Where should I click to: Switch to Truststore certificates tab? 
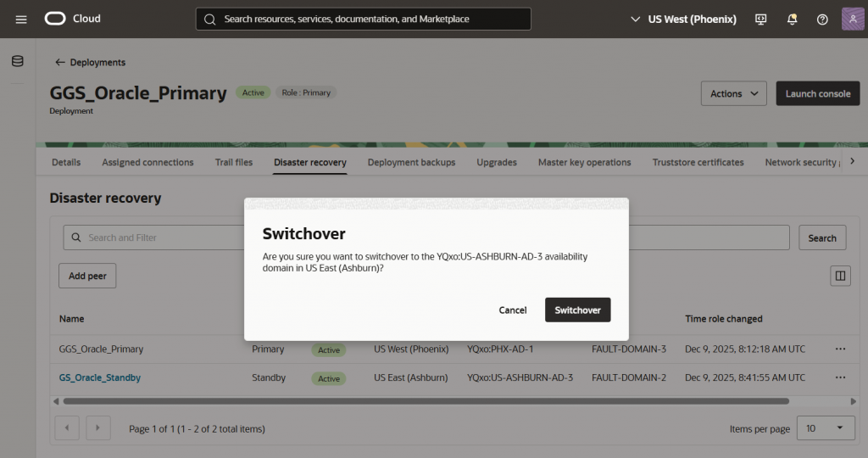point(698,162)
